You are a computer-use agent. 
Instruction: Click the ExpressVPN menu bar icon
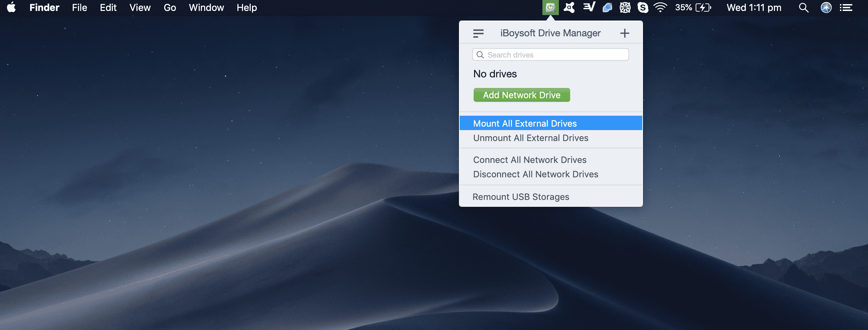click(x=589, y=8)
